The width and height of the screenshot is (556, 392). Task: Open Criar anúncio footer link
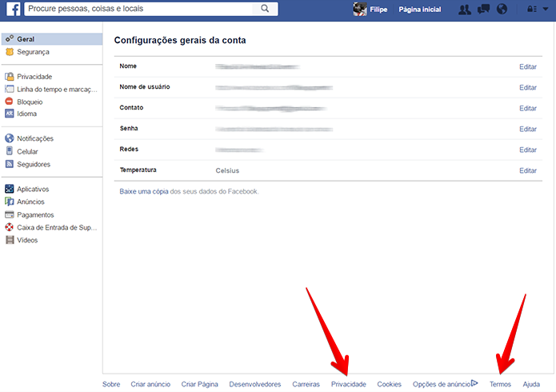pos(150,384)
